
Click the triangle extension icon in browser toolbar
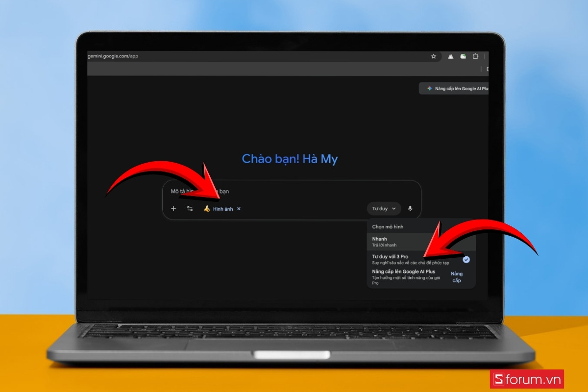coord(450,56)
